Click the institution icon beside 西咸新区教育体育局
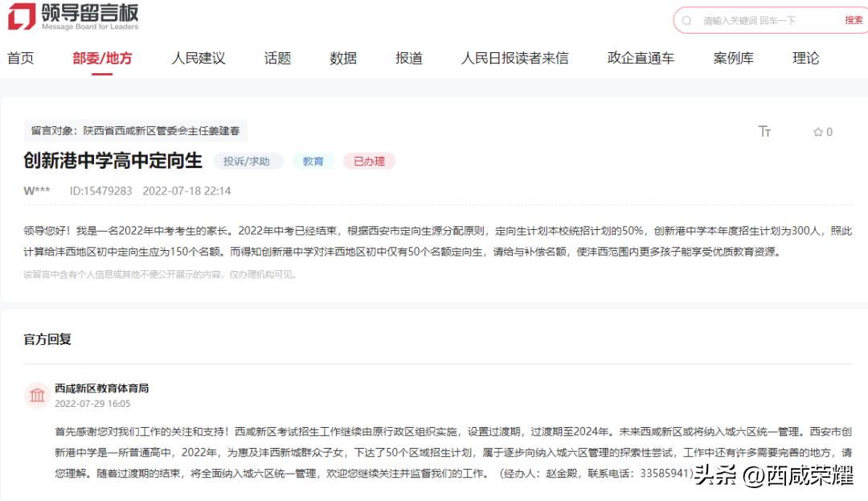 tap(37, 395)
